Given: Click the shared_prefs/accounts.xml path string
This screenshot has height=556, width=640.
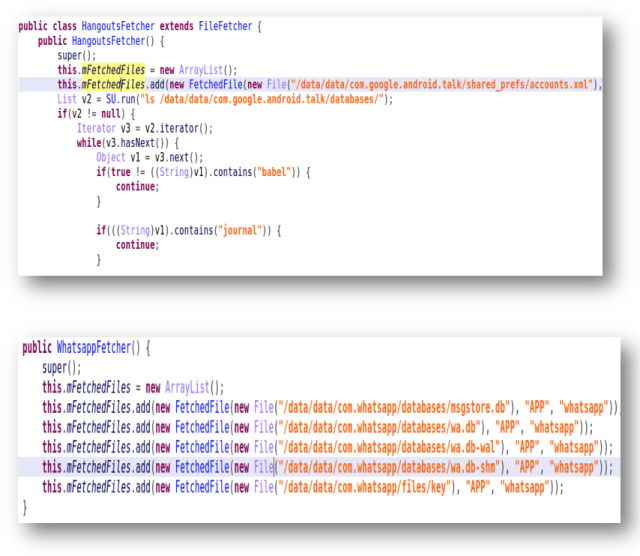Looking at the screenshot, I should click(442, 85).
